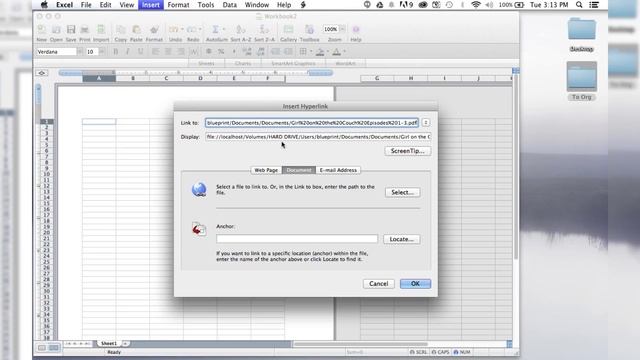Switch to the Web Page tab

pyautogui.click(x=266, y=170)
